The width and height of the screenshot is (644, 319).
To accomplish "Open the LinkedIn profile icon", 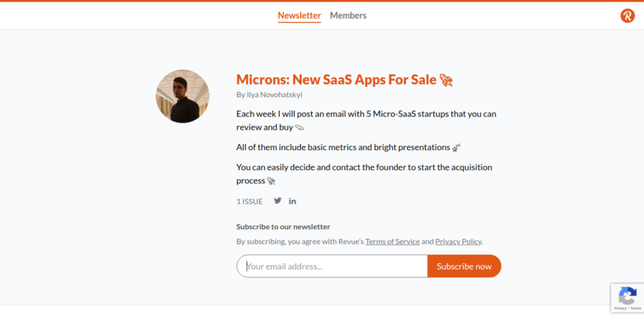I will coord(292,201).
